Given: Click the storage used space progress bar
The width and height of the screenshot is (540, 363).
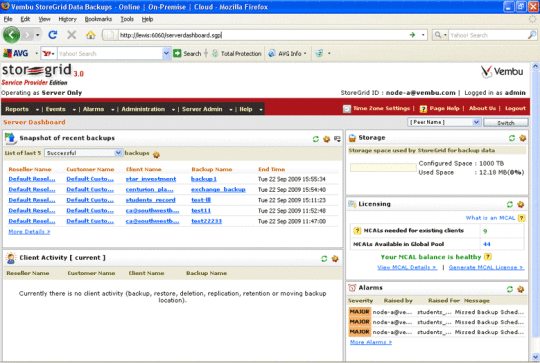Looking at the screenshot, I should (383, 167).
